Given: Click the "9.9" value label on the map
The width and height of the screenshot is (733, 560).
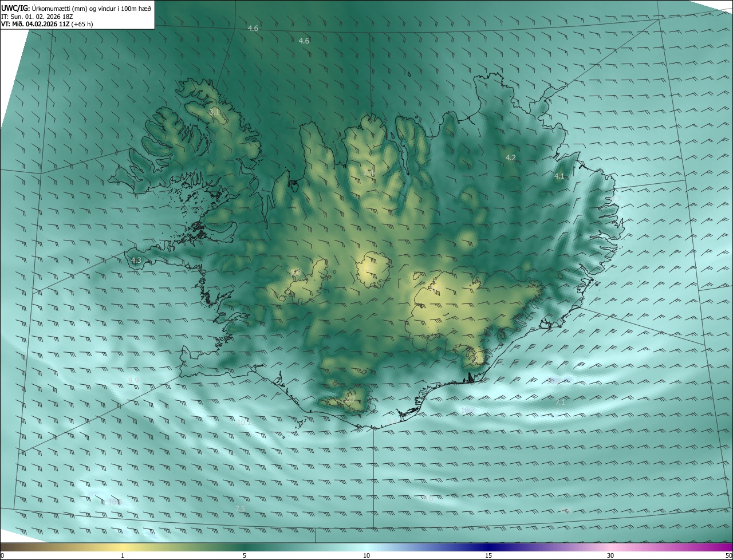Looking at the screenshot, I should coord(133,380).
